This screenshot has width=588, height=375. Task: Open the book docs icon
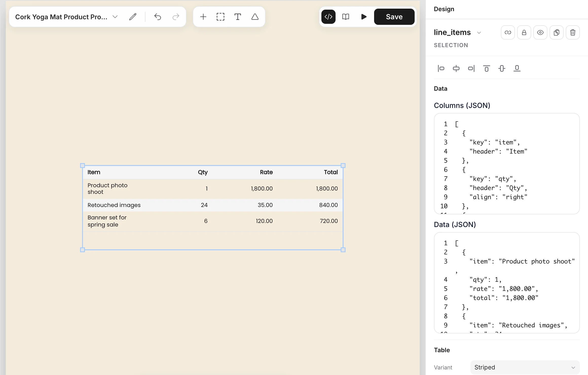click(x=346, y=17)
